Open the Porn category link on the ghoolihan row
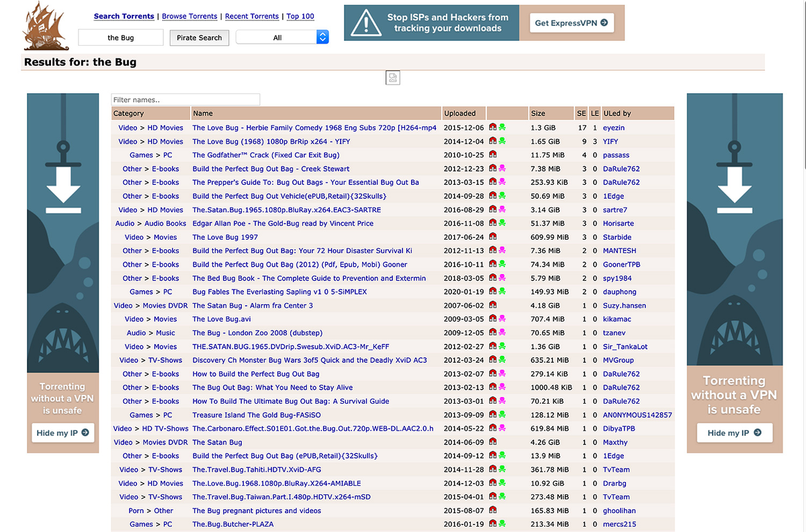The width and height of the screenshot is (806, 532). [136, 511]
